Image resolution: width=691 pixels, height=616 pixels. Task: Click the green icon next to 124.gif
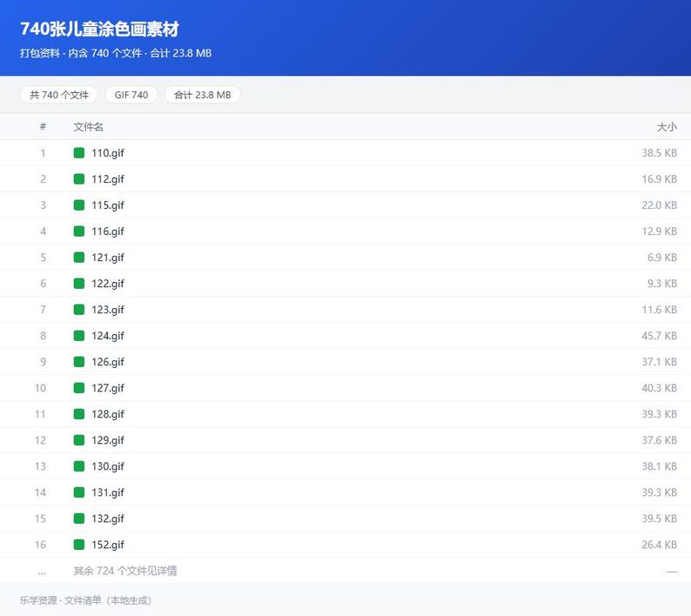click(x=79, y=336)
